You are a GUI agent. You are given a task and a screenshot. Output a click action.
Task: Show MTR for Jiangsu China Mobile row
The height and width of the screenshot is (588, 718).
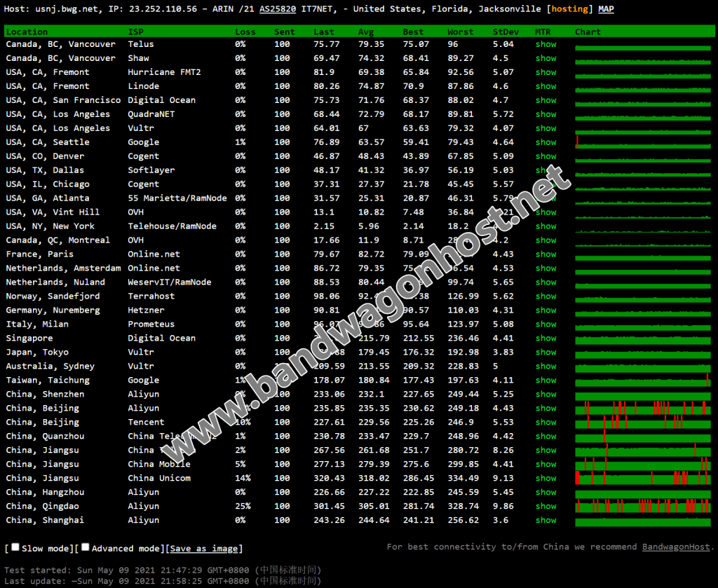click(x=546, y=465)
